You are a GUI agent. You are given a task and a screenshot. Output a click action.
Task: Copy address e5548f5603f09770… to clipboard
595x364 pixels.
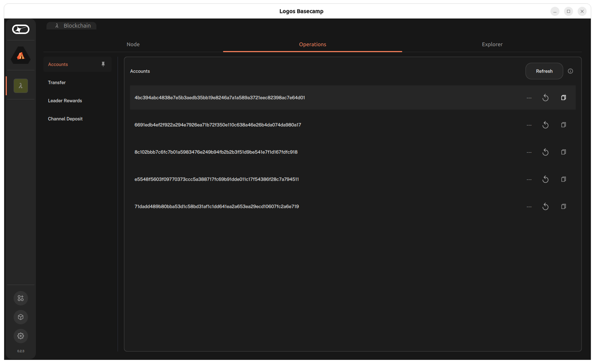(x=564, y=179)
